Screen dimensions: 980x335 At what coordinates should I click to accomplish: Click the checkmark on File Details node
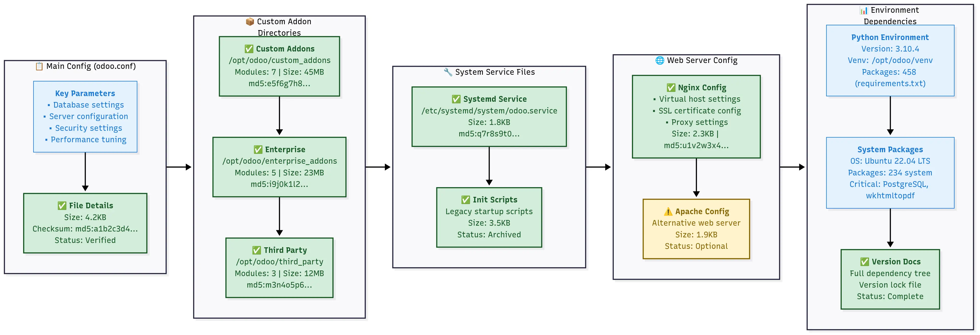tap(62, 206)
